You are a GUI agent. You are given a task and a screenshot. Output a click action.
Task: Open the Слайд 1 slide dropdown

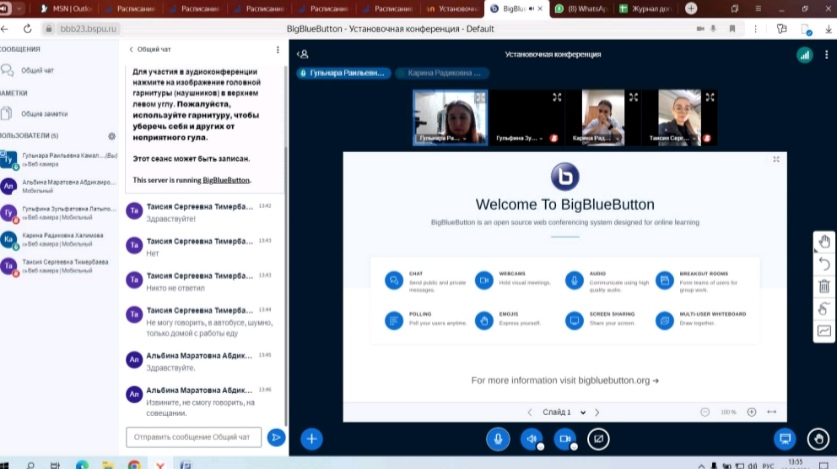[x=560, y=412]
